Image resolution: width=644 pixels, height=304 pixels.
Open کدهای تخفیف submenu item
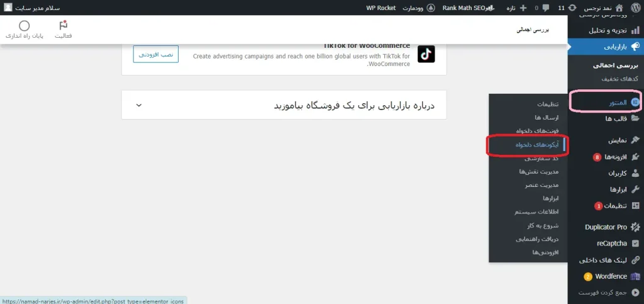[x=619, y=79]
